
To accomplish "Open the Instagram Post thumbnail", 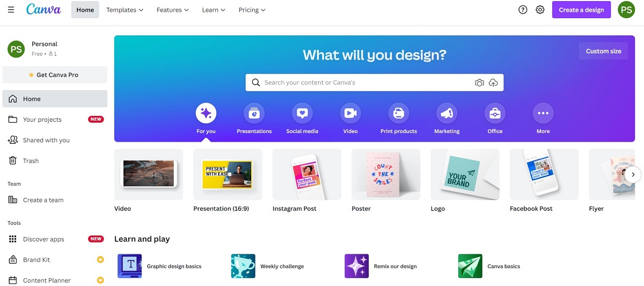I will [x=307, y=174].
